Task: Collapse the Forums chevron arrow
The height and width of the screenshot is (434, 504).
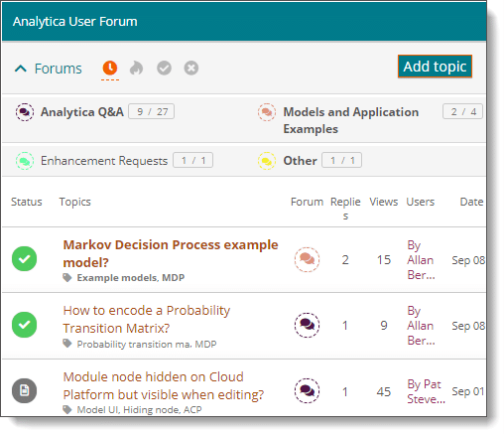Action: click(21, 69)
